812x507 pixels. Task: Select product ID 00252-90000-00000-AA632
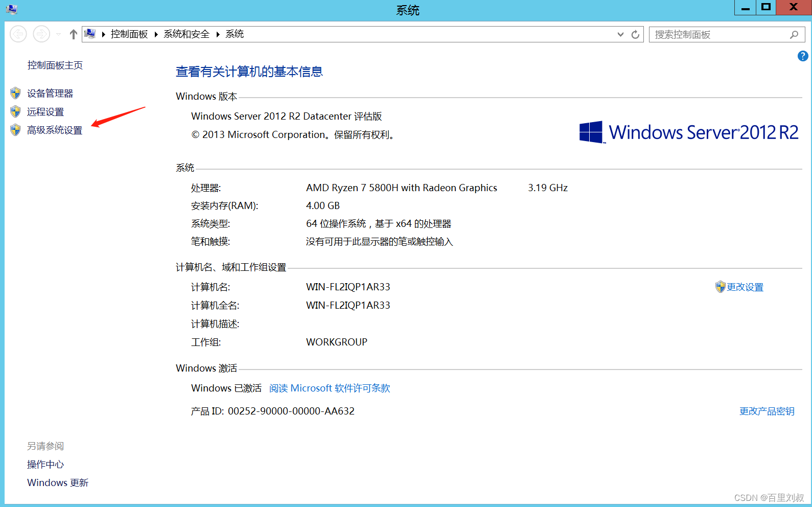click(291, 411)
